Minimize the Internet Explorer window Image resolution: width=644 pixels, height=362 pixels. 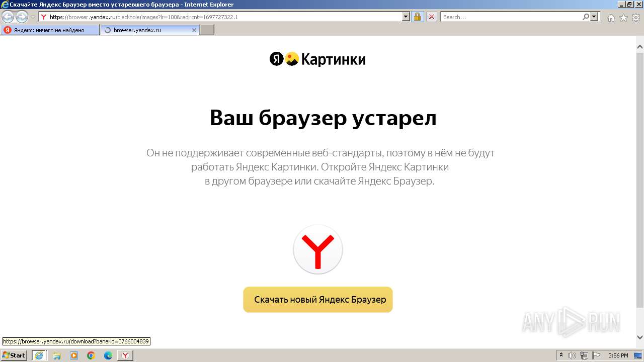(x=621, y=5)
